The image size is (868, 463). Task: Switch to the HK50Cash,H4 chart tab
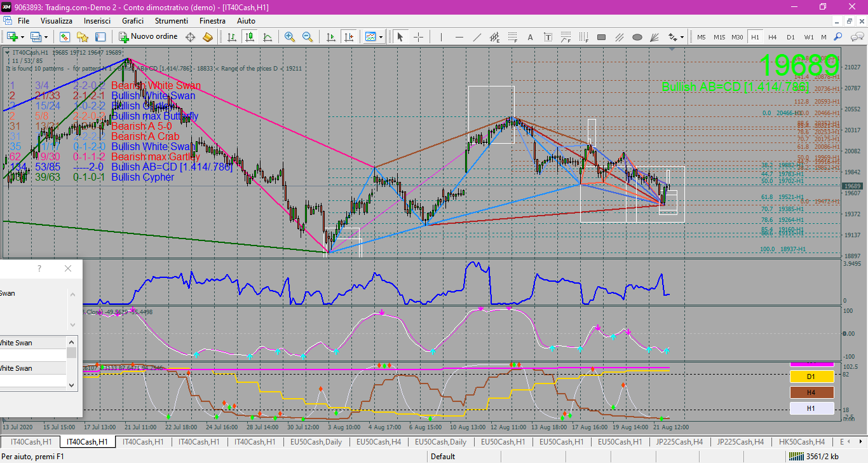point(801,441)
